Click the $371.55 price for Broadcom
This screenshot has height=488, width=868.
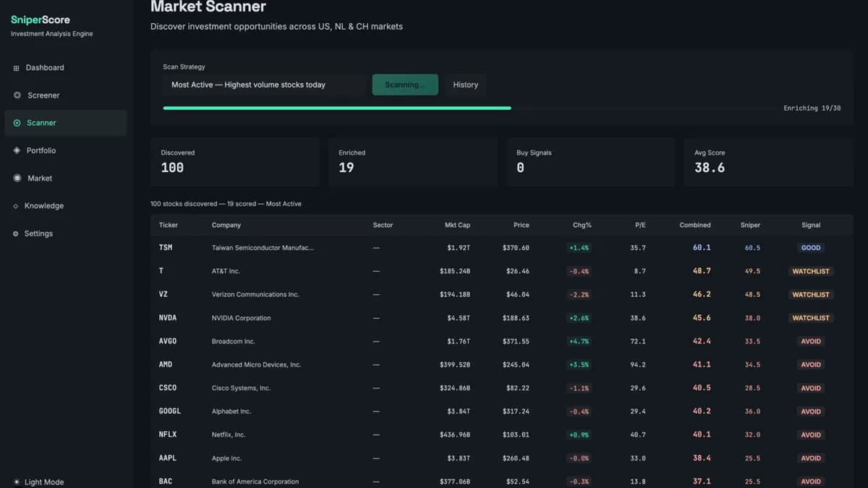(x=516, y=341)
